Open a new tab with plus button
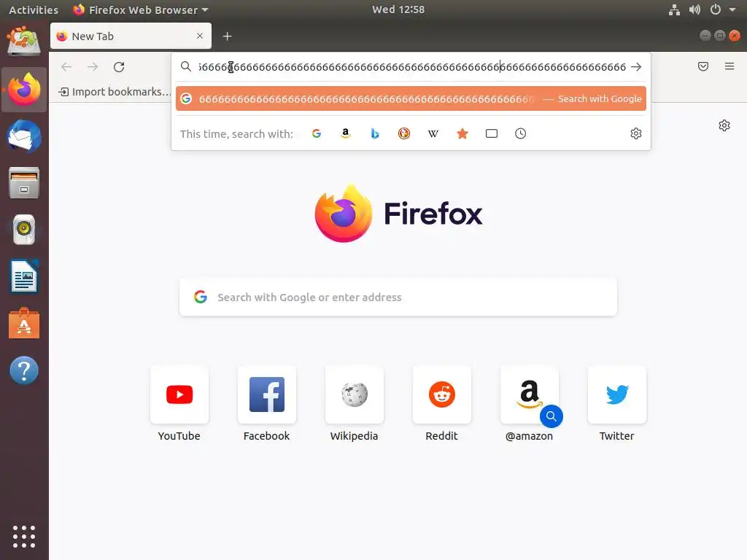747x560 pixels. click(228, 36)
